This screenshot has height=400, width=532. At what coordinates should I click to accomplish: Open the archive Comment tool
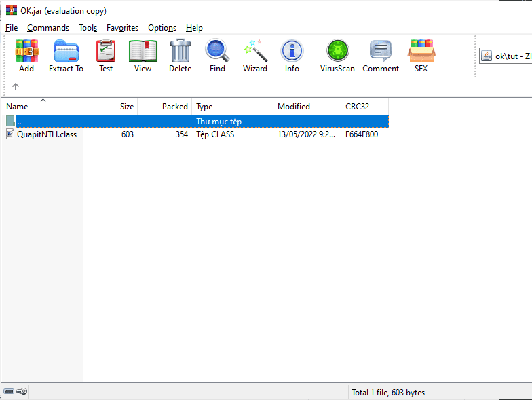click(381, 56)
